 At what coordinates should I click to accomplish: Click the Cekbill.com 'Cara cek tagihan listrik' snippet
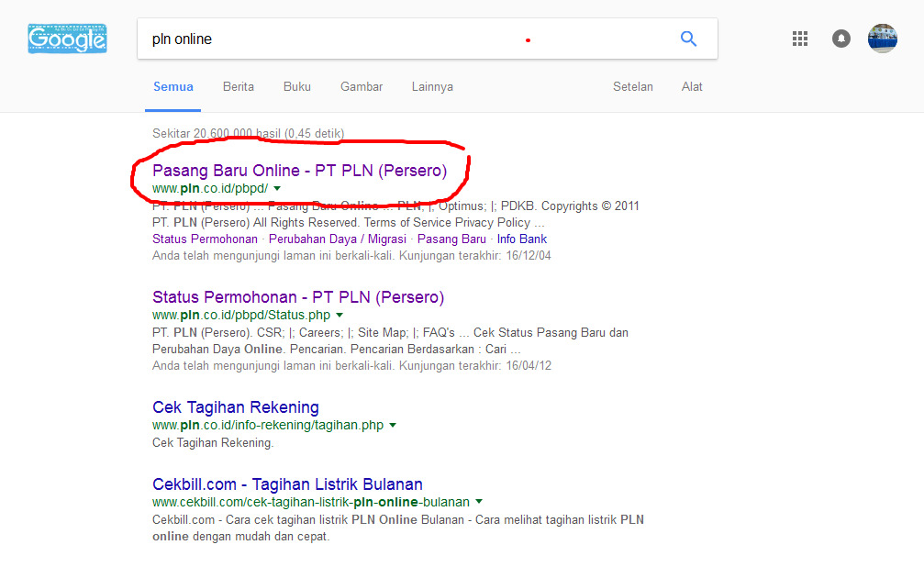pyautogui.click(x=397, y=528)
